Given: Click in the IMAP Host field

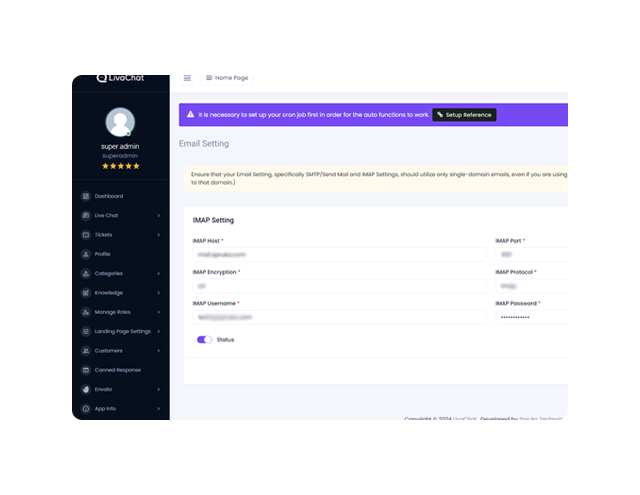Looking at the screenshot, I should pos(339,255).
